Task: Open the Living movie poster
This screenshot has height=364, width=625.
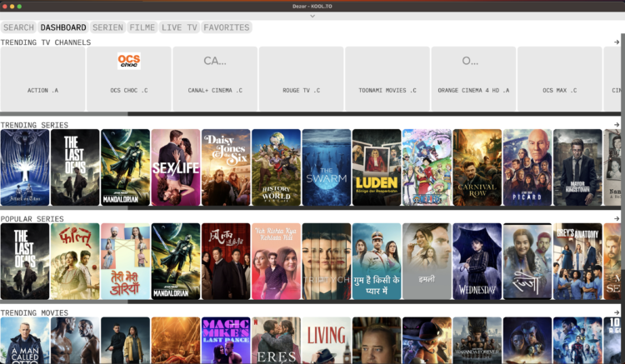Action: (327, 341)
